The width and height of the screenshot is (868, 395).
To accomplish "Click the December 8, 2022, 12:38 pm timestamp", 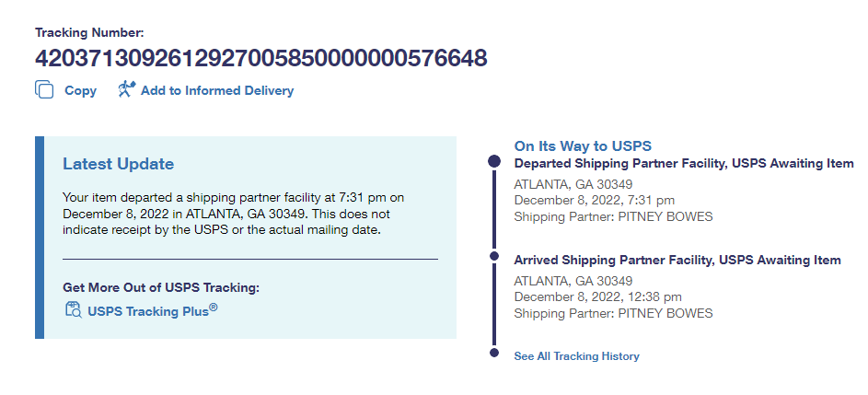I will pyautogui.click(x=597, y=296).
